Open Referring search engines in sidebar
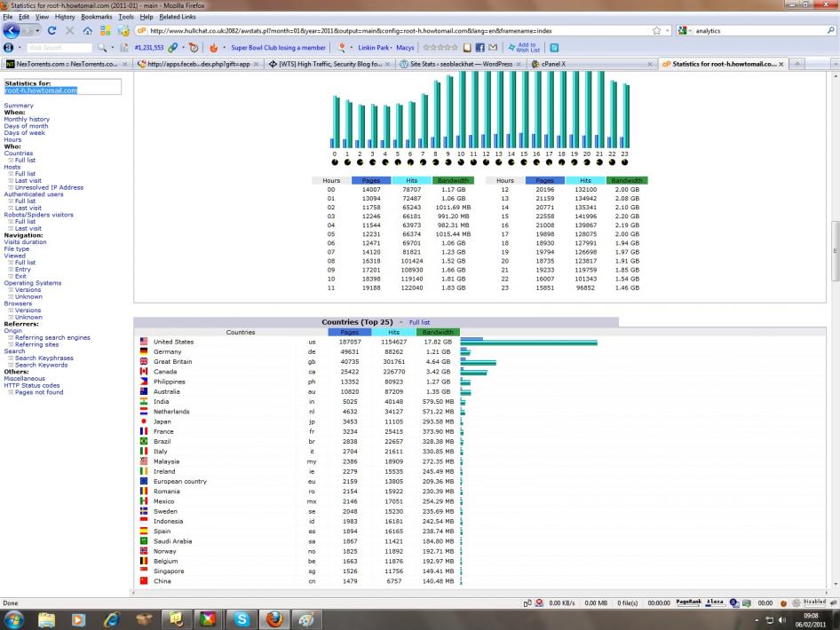840x630 pixels. coord(52,337)
